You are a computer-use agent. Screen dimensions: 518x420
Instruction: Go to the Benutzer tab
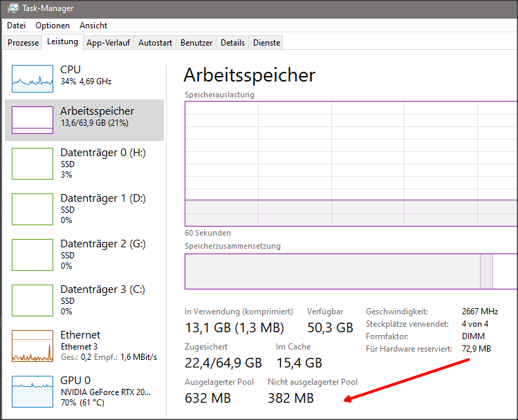(x=196, y=43)
